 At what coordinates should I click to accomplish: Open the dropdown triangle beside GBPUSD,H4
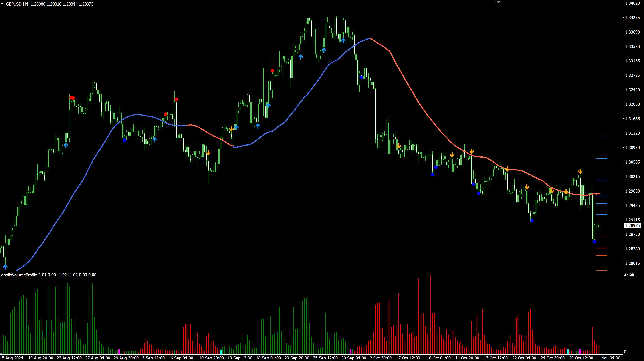point(2,4)
